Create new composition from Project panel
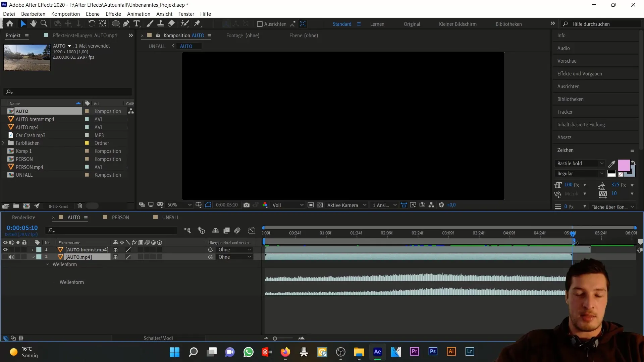Screen dimensions: 644x362 [26, 206]
